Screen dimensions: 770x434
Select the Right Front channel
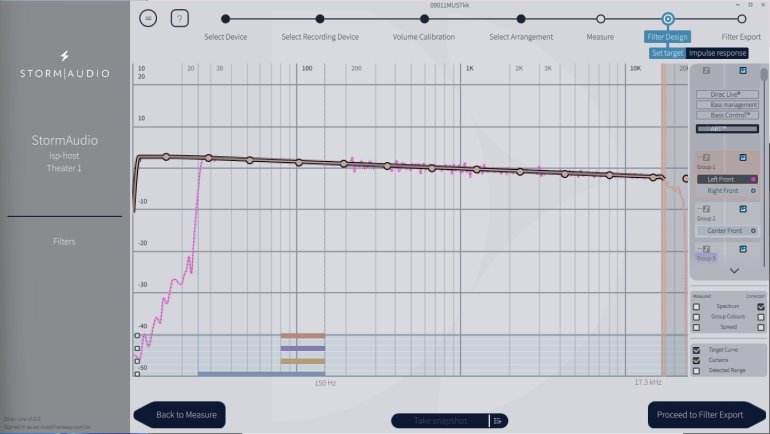727,191
